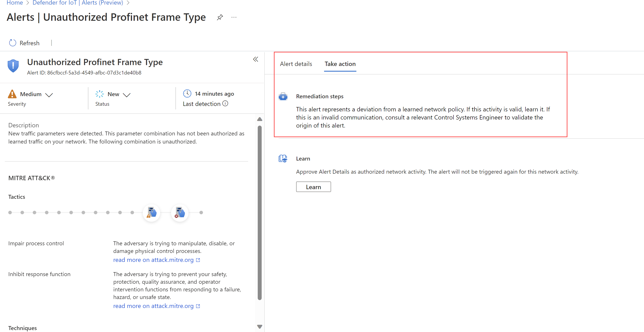
Task: Click the remediation steps medical kit icon
Action: (283, 96)
